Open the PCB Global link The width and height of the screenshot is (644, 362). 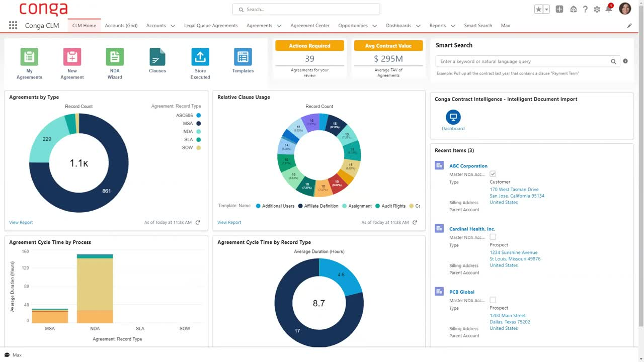(x=462, y=292)
